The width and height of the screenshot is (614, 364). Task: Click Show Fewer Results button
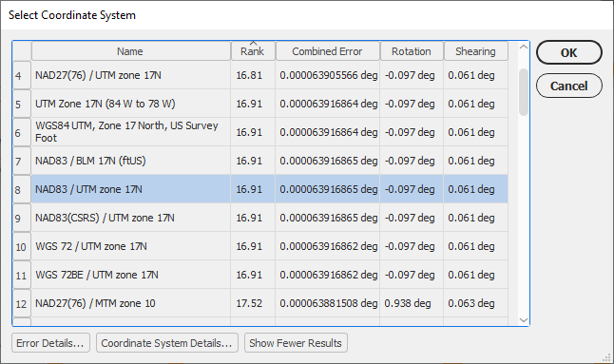point(296,343)
